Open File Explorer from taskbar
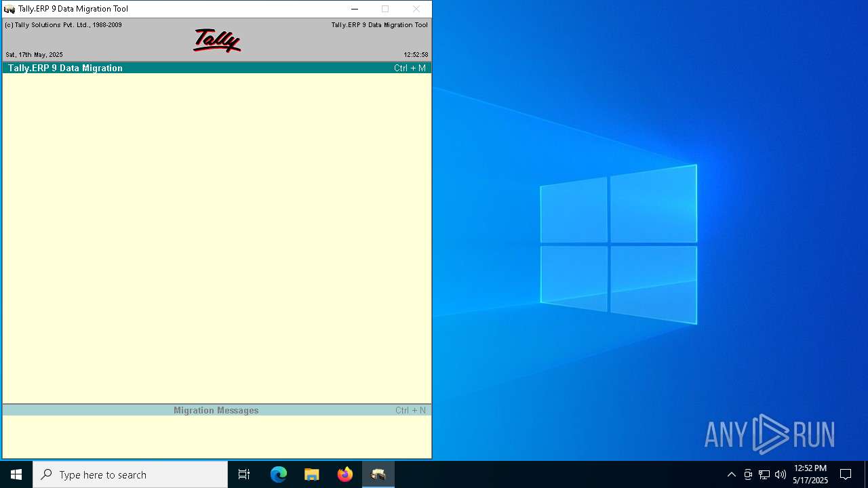Screen dimensions: 868x488 (x=312, y=474)
